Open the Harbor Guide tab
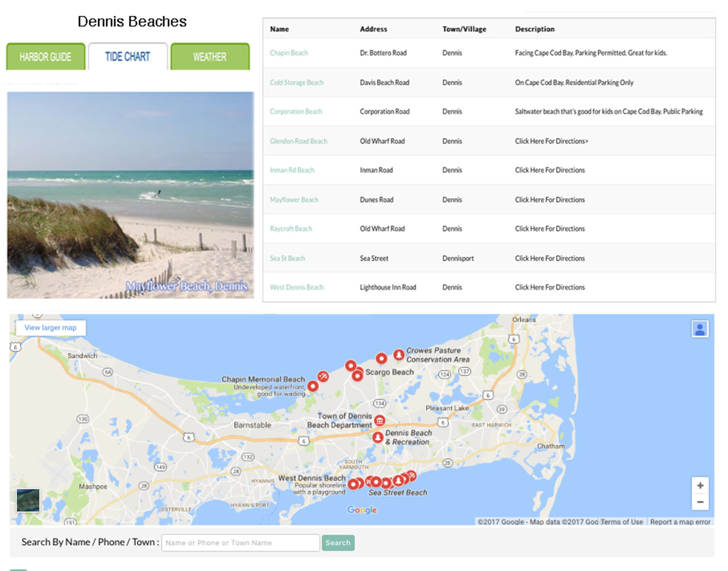The height and width of the screenshot is (571, 728). (46, 57)
